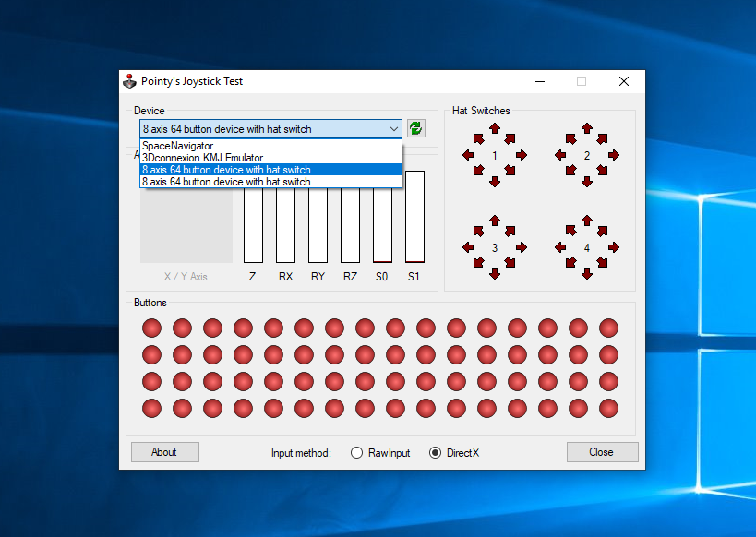Click the right arrow of hat switch 4
The image size is (756, 537).
pyautogui.click(x=614, y=247)
